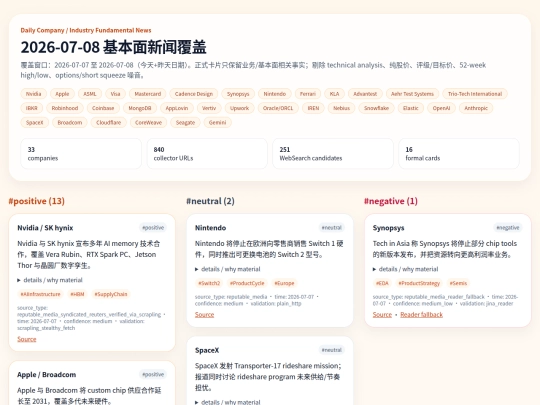Click the '#negative (1)' section heading
540x405 pixels.
pos(391,201)
